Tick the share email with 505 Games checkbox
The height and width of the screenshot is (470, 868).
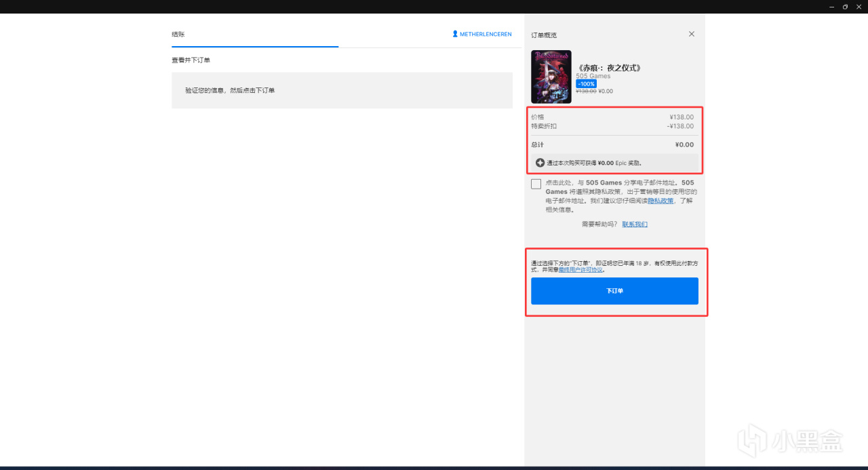click(x=536, y=184)
